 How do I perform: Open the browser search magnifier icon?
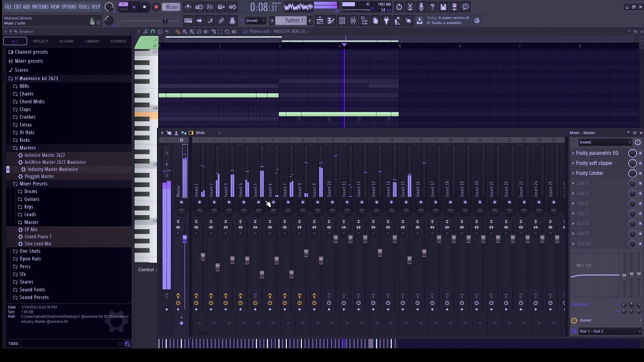coord(127,344)
